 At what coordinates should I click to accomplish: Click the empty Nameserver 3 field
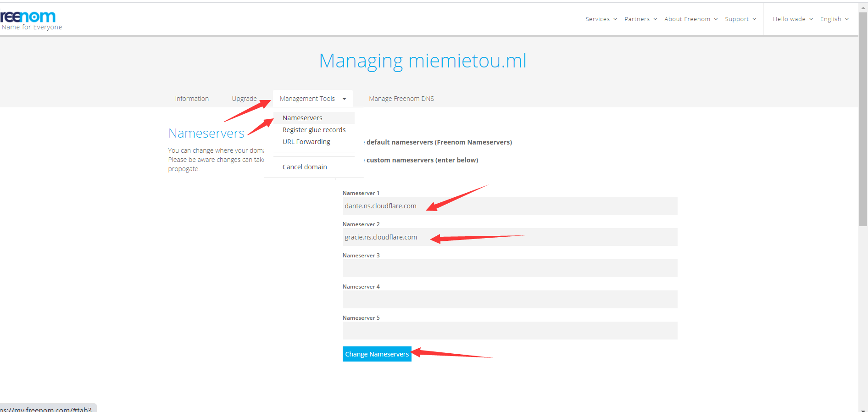510,268
